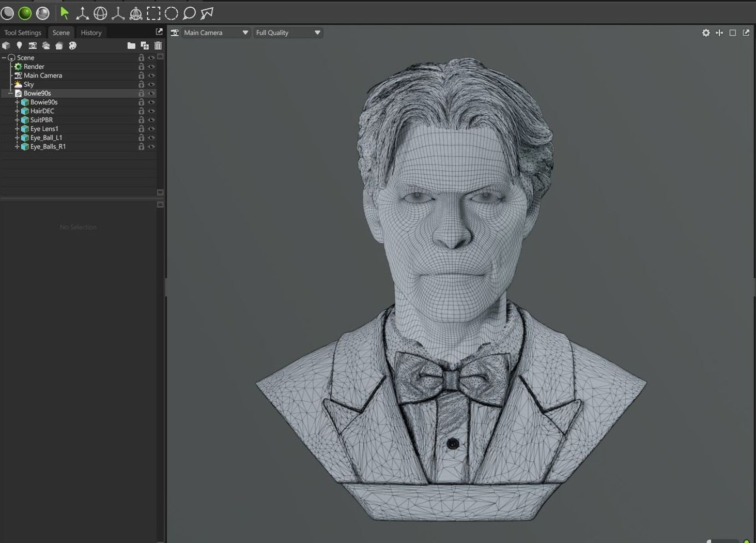Select the Render item in scene tree
The height and width of the screenshot is (543, 756).
[34, 67]
